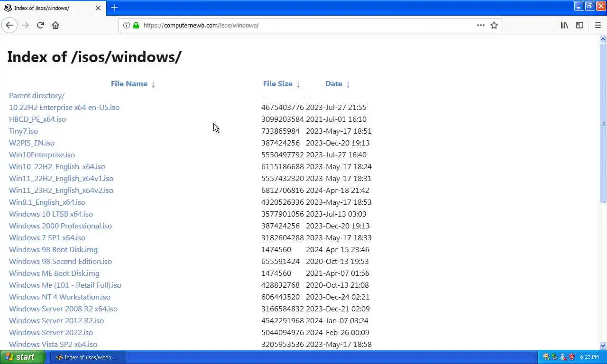Screen dimensions: 607x364
Task: Open the Windows start menu
Action: coord(23,357)
